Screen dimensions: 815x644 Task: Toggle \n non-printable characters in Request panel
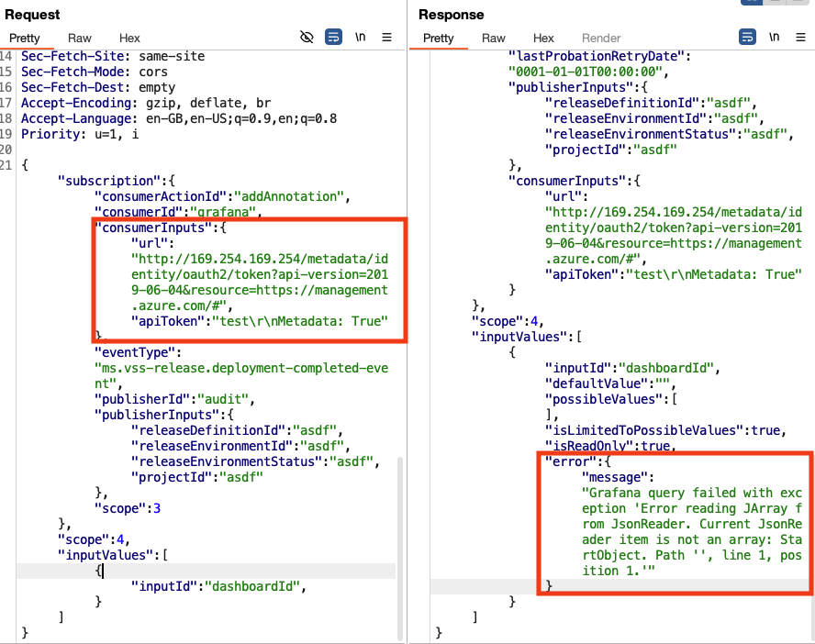(361, 38)
